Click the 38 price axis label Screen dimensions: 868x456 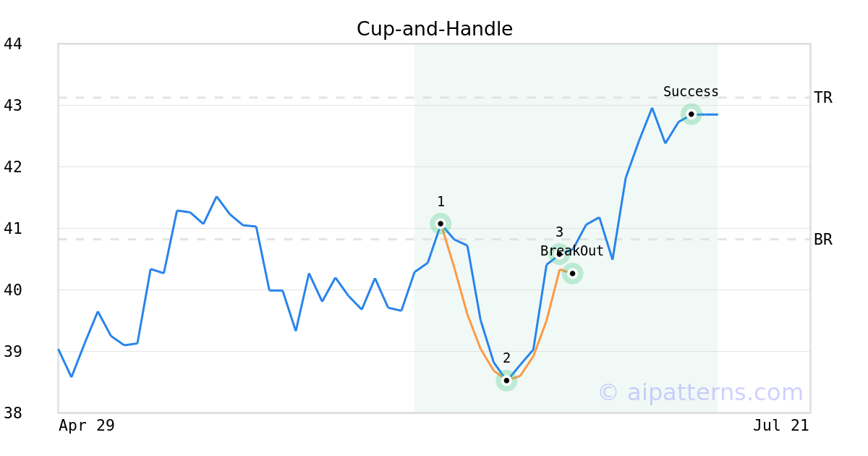pyautogui.click(x=13, y=413)
